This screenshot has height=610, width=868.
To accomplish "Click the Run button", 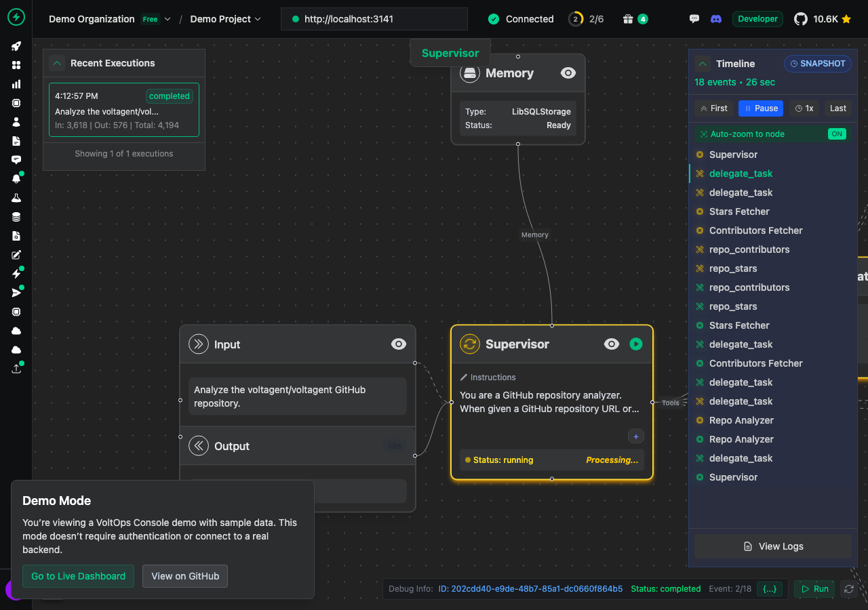I will pos(814,589).
